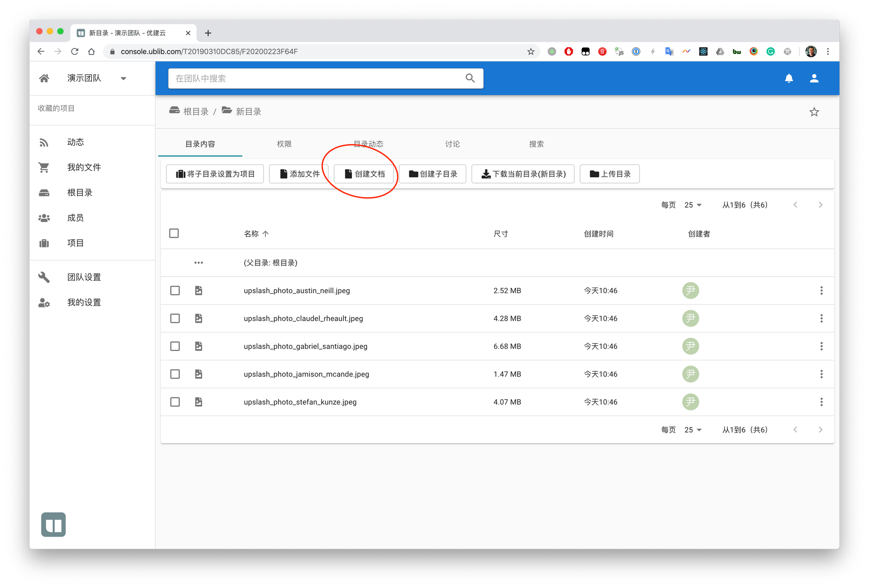Open the user account icon in the blue header
869x588 pixels.
coord(814,78)
